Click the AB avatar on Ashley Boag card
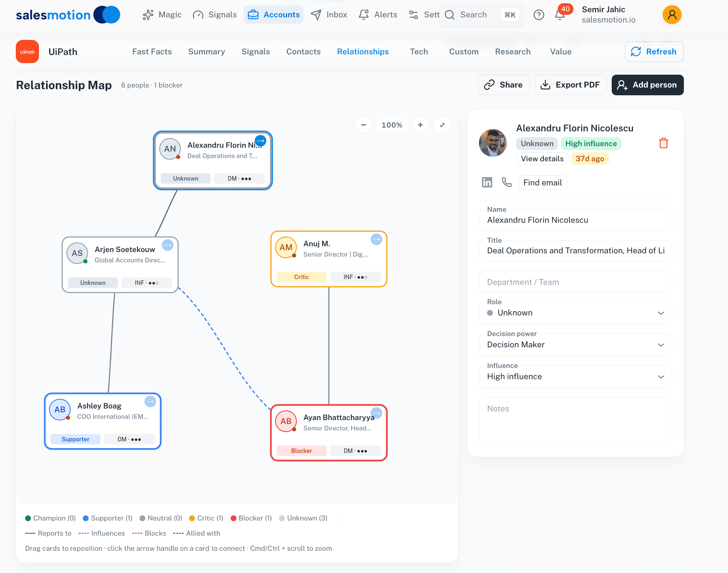 click(60, 409)
